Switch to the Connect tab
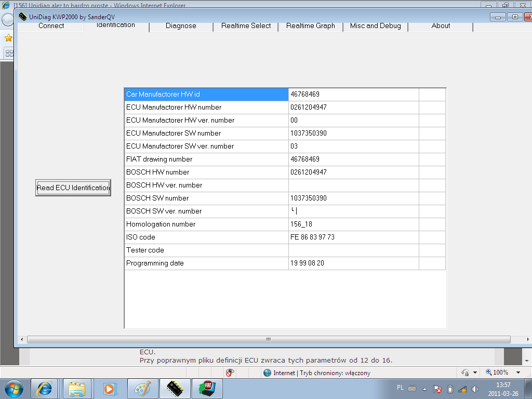The image size is (532, 399). point(51,26)
